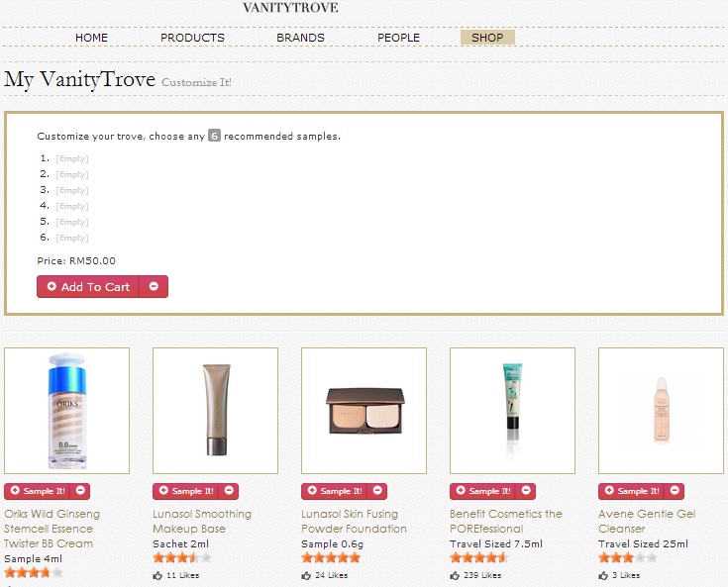Image resolution: width=728 pixels, height=587 pixels.
Task: Click minus icon under Avene Gel Cleanser
Action: tap(676, 491)
